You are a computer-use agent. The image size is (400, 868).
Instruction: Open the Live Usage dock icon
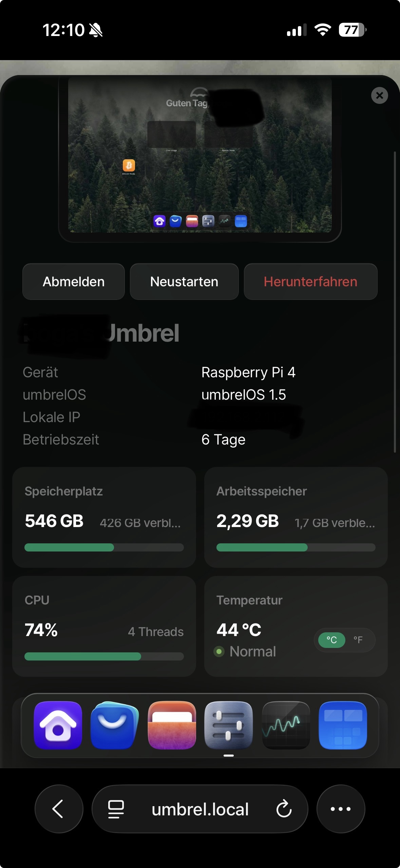coord(286,725)
